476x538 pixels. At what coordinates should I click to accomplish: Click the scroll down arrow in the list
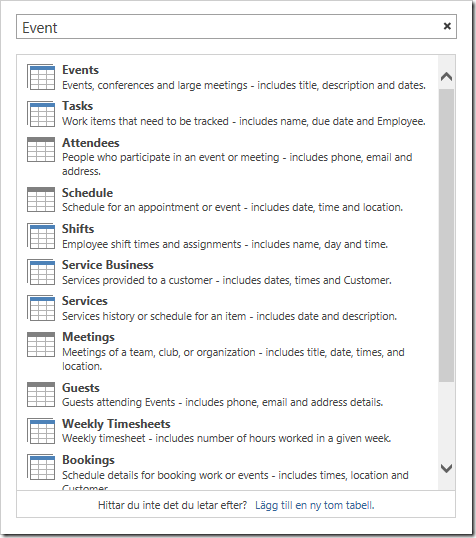tap(446, 468)
